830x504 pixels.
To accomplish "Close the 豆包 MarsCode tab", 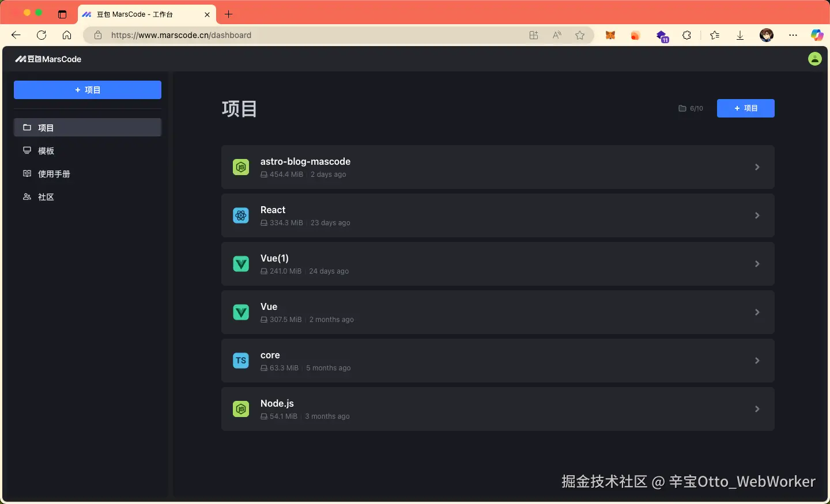I will coord(207,14).
